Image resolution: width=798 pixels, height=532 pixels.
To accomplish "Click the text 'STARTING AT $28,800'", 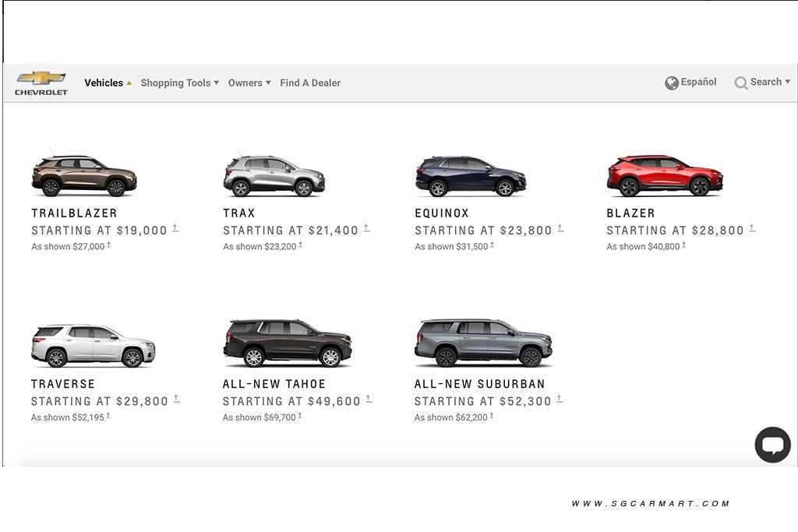I will click(x=676, y=231).
